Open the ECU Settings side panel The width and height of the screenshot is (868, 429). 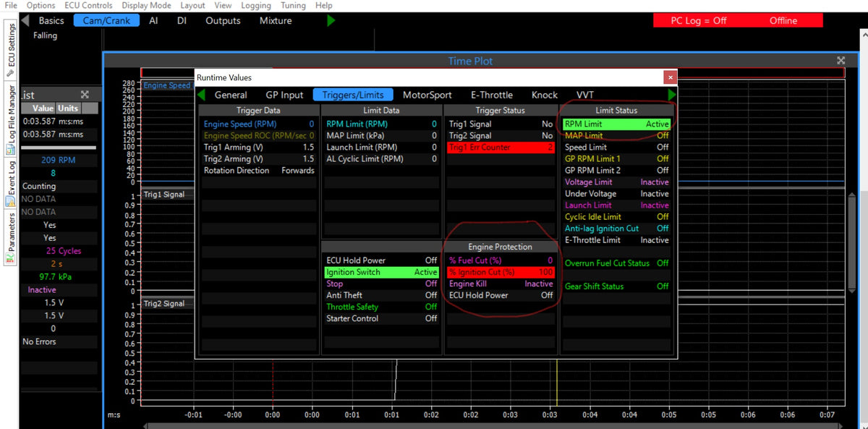11,48
